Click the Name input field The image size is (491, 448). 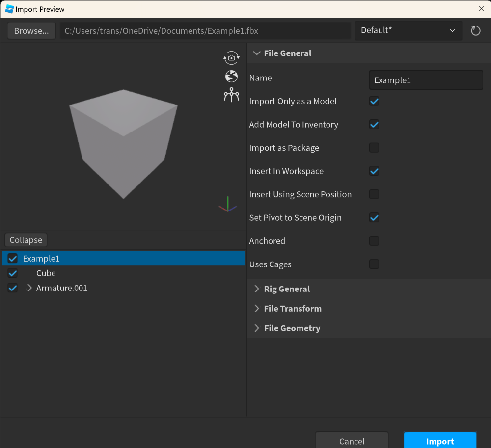tap(426, 80)
